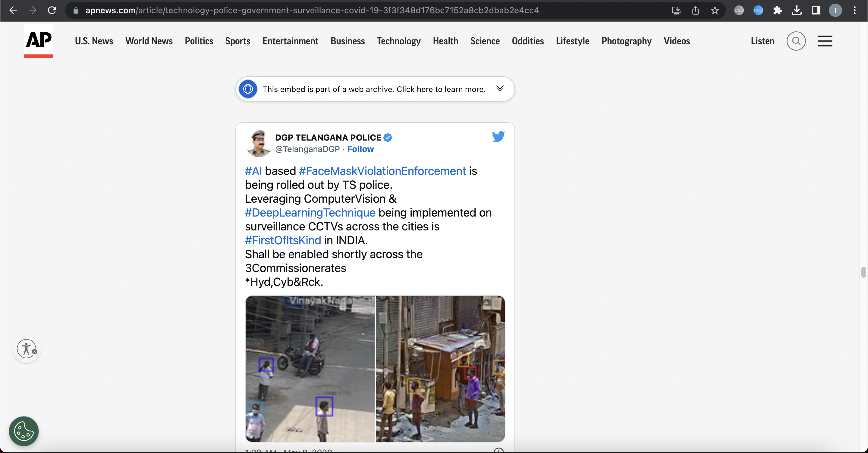Click the share icon in the address bar

[x=696, y=11]
